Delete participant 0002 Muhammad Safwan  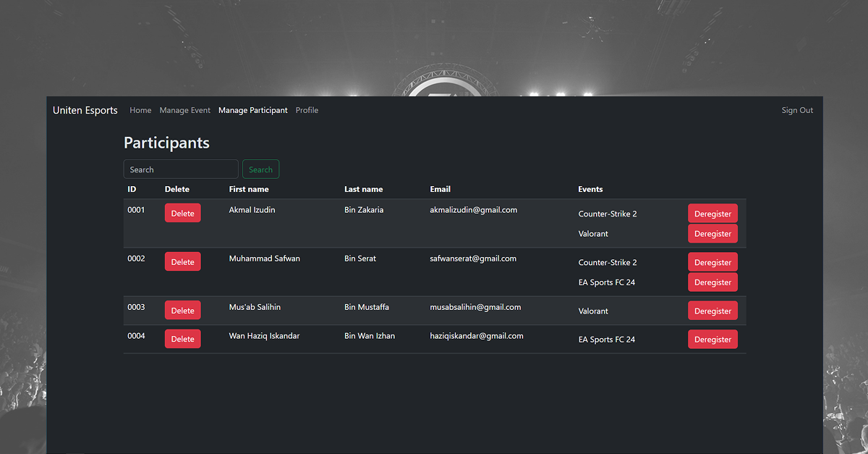click(x=182, y=262)
